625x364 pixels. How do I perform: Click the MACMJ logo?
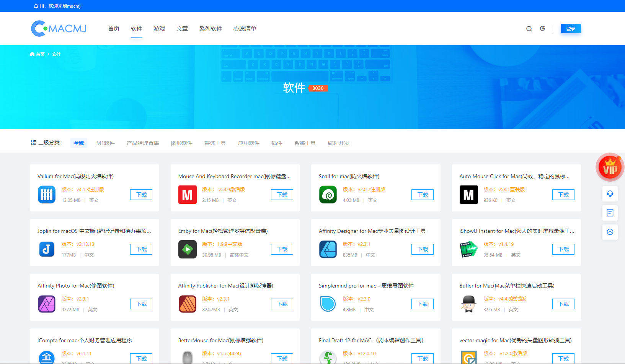(59, 29)
